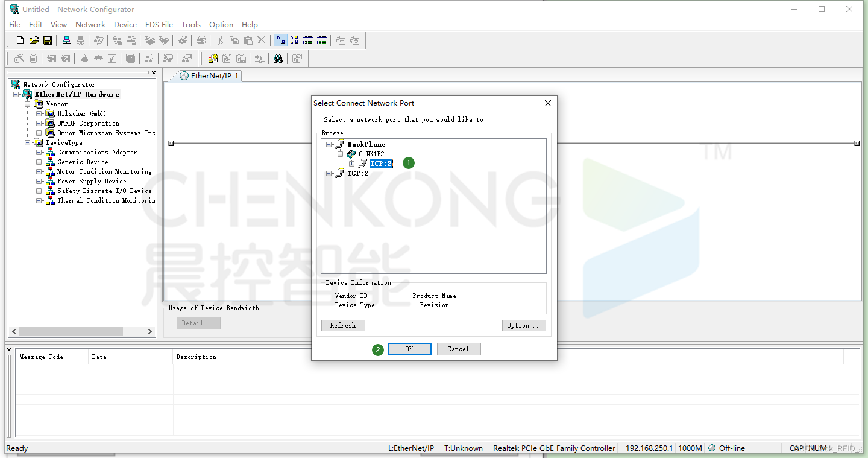Open the Tools menu
Image resolution: width=868 pixels, height=458 pixels.
click(191, 25)
